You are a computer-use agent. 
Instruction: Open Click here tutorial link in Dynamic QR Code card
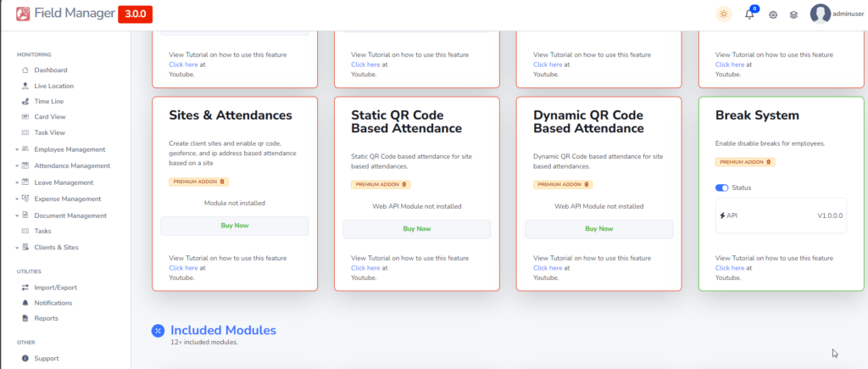click(x=548, y=268)
